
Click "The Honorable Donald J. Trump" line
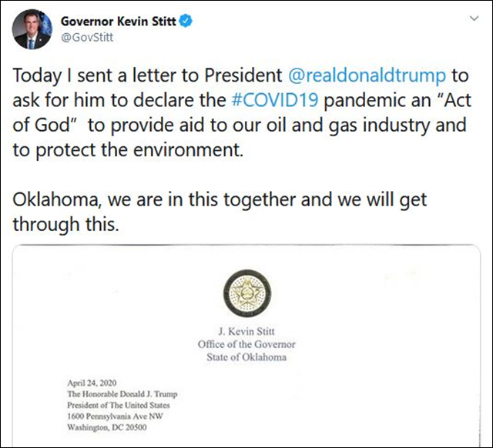[117, 393]
